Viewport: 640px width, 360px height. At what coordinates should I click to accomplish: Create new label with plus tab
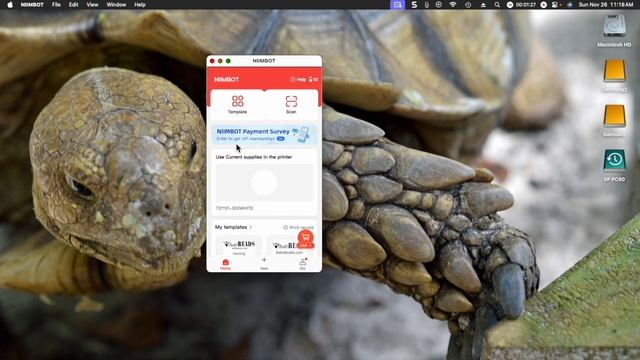264,263
